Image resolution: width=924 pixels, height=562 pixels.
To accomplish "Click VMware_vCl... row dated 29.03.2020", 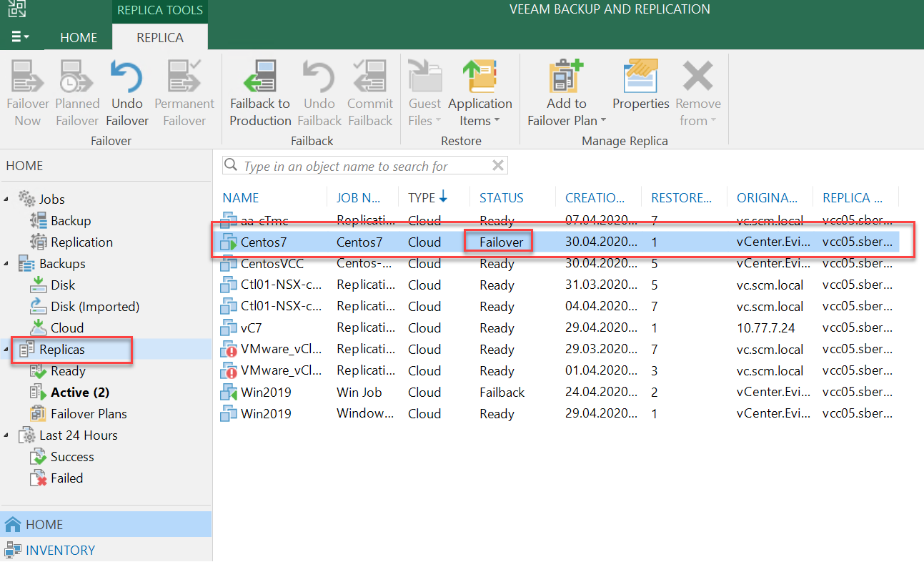I will 557,350.
